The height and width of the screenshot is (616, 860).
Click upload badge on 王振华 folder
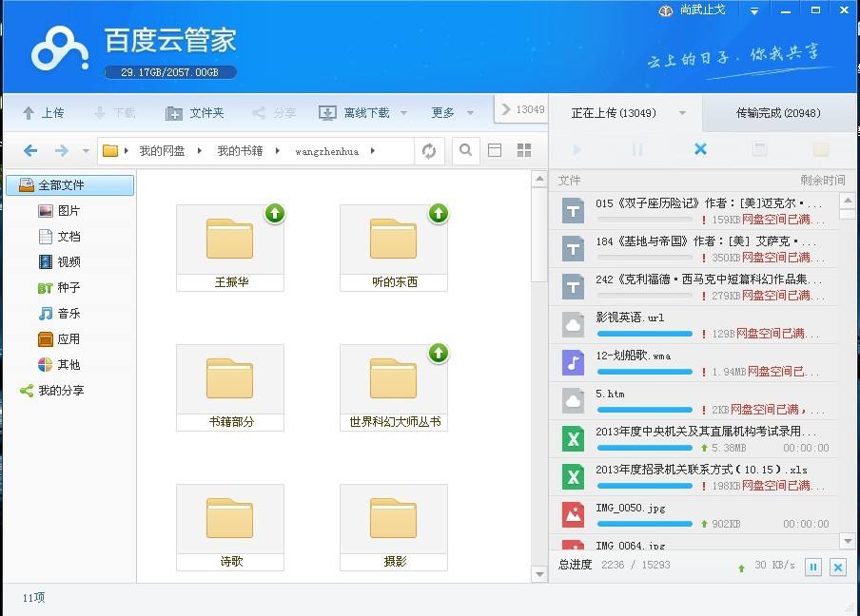coord(275,213)
